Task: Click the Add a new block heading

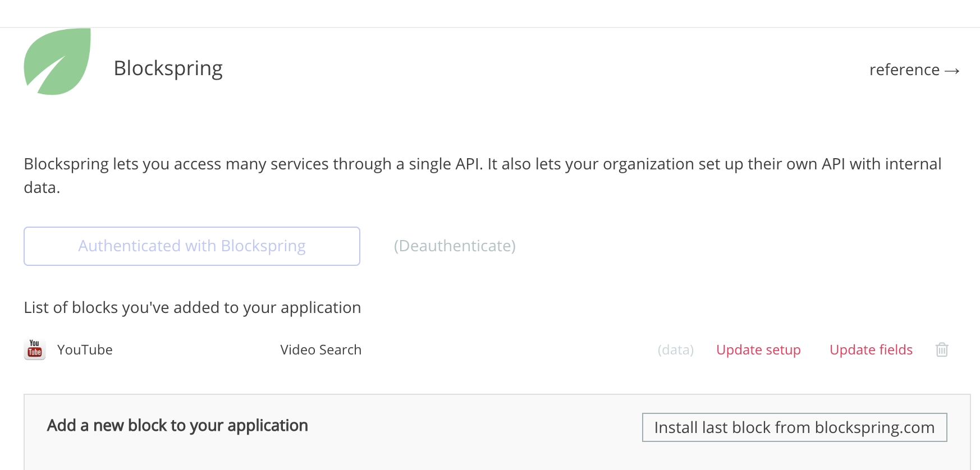Action: click(x=177, y=426)
